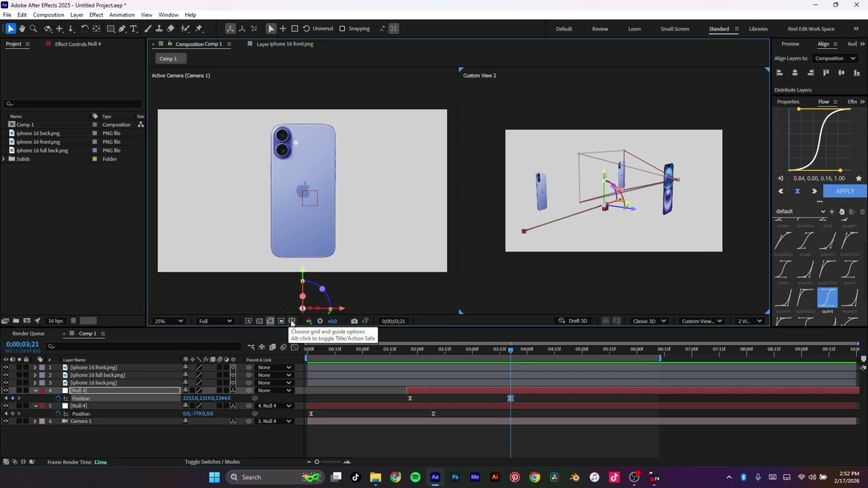Select the Brush tool
This screenshot has height=488, width=868.
pyautogui.click(x=148, y=28)
